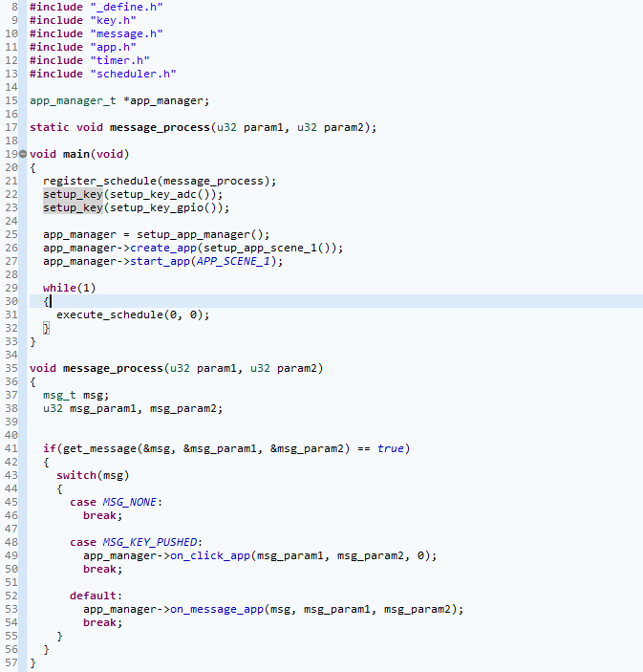Click the "app.h" include string
The height and width of the screenshot is (672, 643).
[x=113, y=47]
